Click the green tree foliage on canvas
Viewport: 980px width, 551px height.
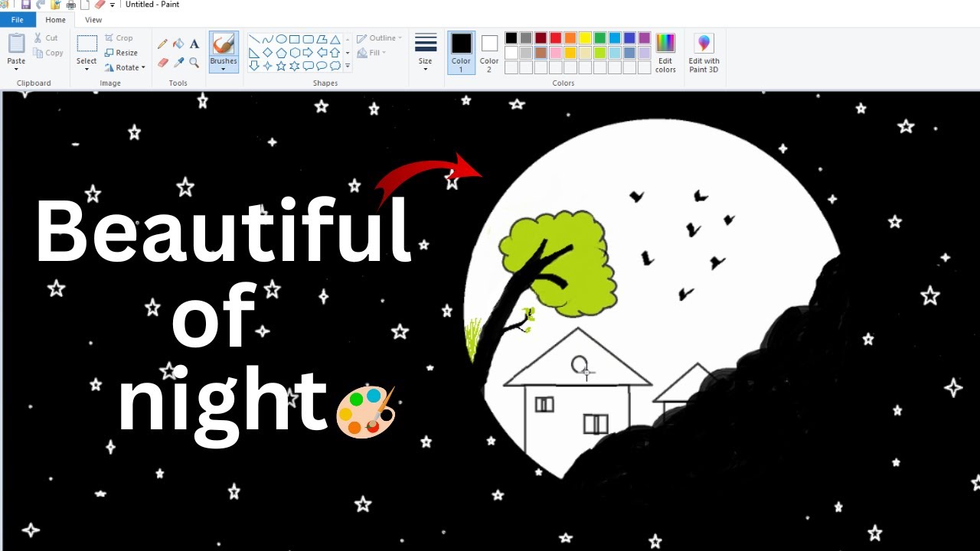(x=574, y=264)
